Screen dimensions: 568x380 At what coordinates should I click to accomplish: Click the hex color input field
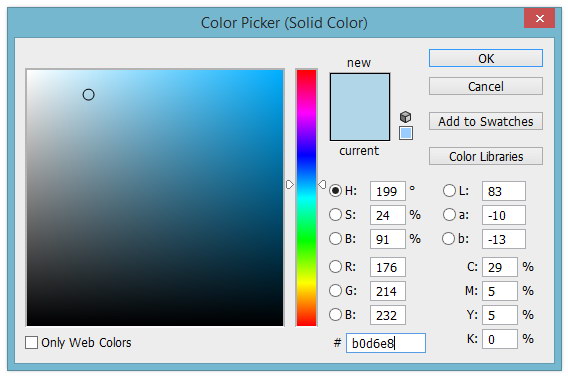click(386, 343)
